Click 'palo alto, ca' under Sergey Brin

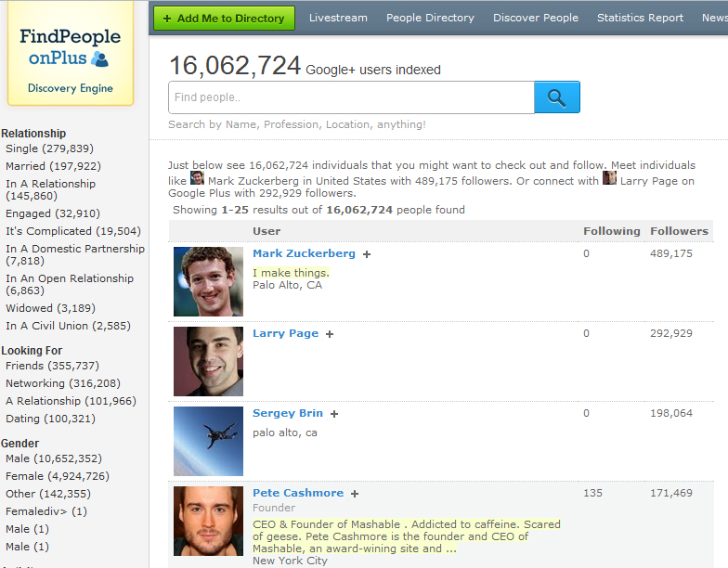284,432
